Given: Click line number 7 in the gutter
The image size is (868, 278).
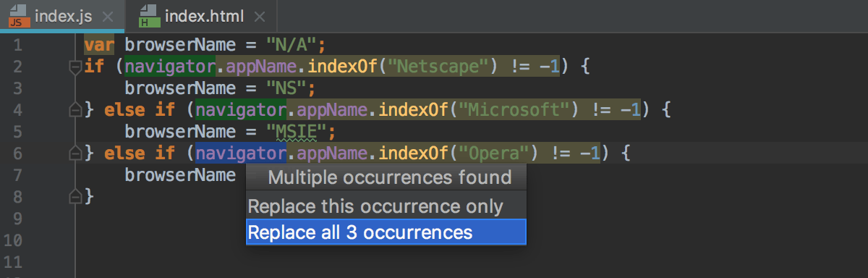Looking at the screenshot, I should (x=17, y=174).
